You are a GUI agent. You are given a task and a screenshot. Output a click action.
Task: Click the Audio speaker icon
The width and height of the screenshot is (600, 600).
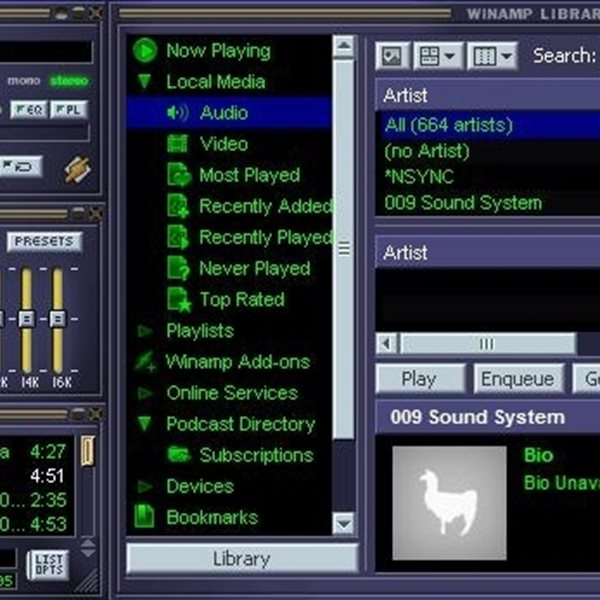[x=178, y=113]
